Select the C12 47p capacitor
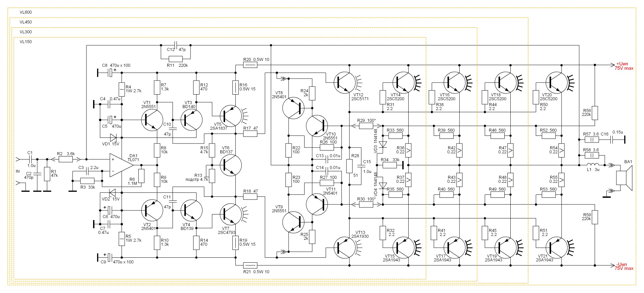The width and height of the screenshot is (644, 293). pyautogui.click(x=176, y=45)
